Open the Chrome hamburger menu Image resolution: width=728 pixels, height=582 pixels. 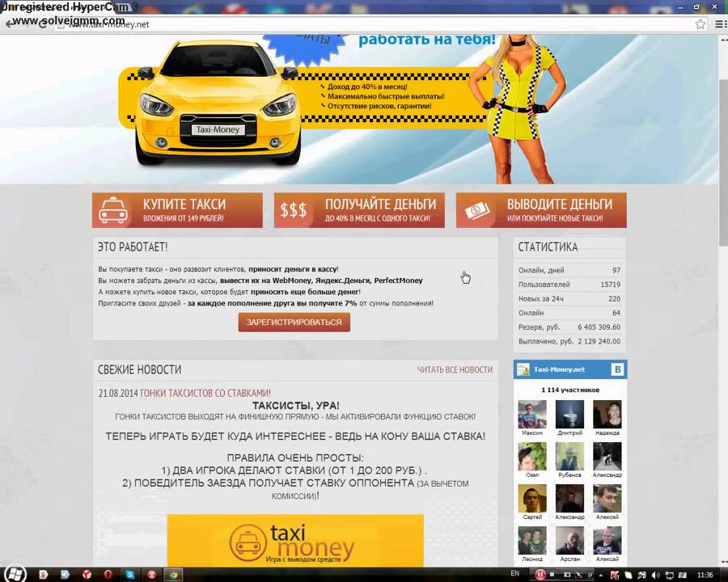(718, 24)
